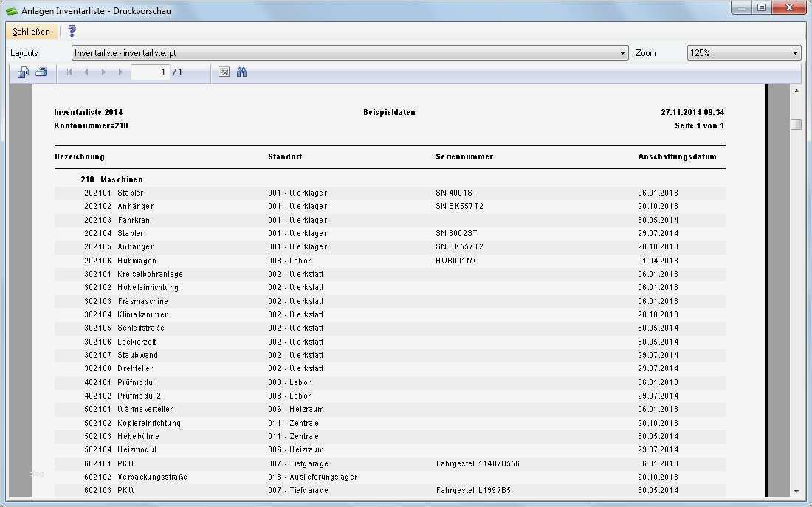Screen dimensions: 812x507
Task: Go to previous page arrow
Action: pos(86,72)
